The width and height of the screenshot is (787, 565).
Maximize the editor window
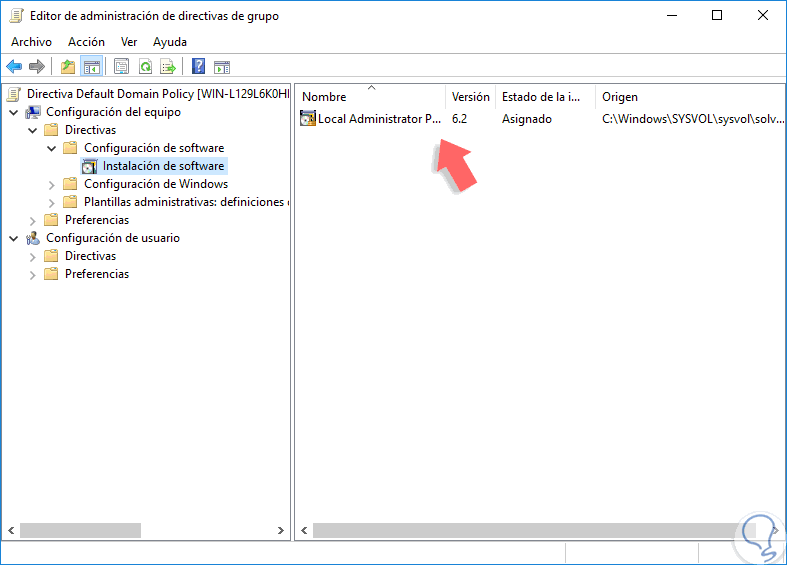pyautogui.click(x=717, y=15)
